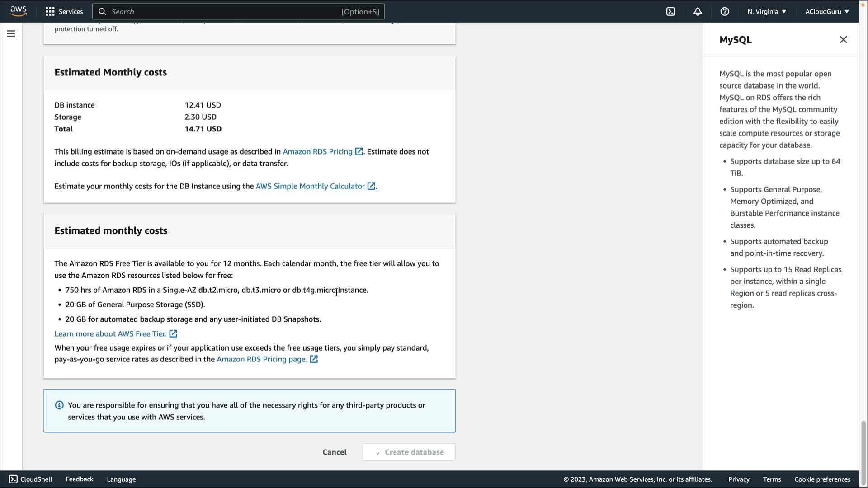
Task: Open the CloudShell icon in top bar
Action: click(670, 11)
